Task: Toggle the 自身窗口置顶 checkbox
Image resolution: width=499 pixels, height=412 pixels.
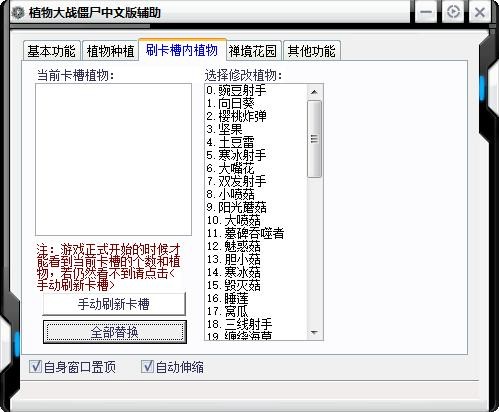Action: click(73, 367)
